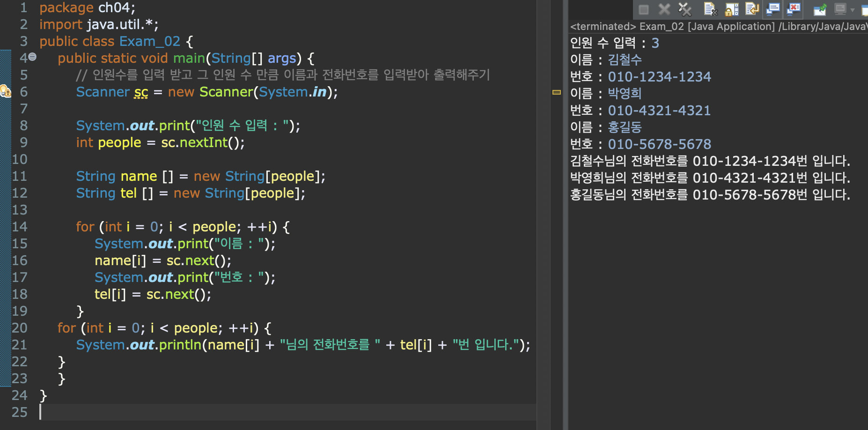This screenshot has height=430, width=868.
Task: Click print statement "이름 : " on line 15
Action: click(x=185, y=244)
